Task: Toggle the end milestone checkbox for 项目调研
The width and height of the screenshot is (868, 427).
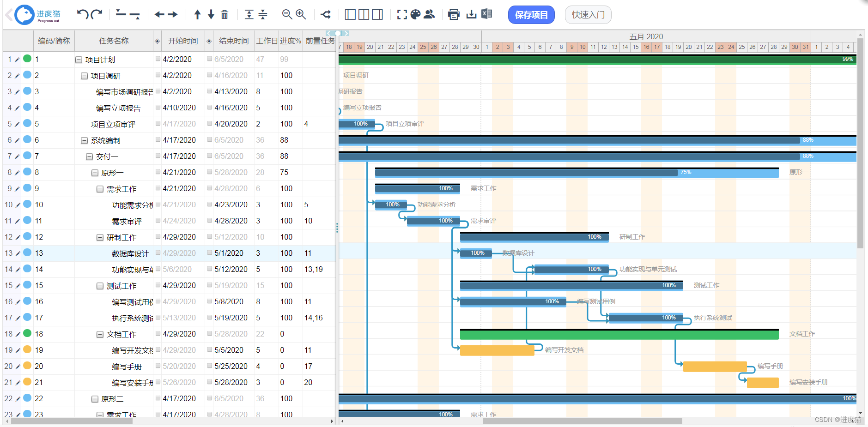Action: coord(210,75)
